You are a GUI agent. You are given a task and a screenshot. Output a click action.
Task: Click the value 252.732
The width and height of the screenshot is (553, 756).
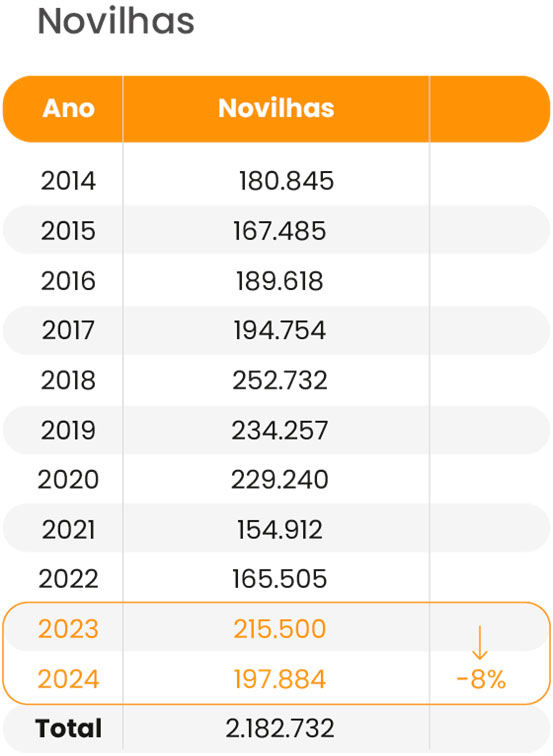[280, 380]
